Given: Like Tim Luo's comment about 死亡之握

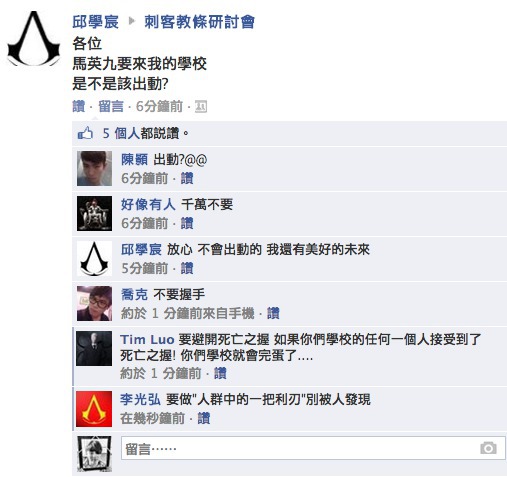Looking at the screenshot, I should coord(220,373).
